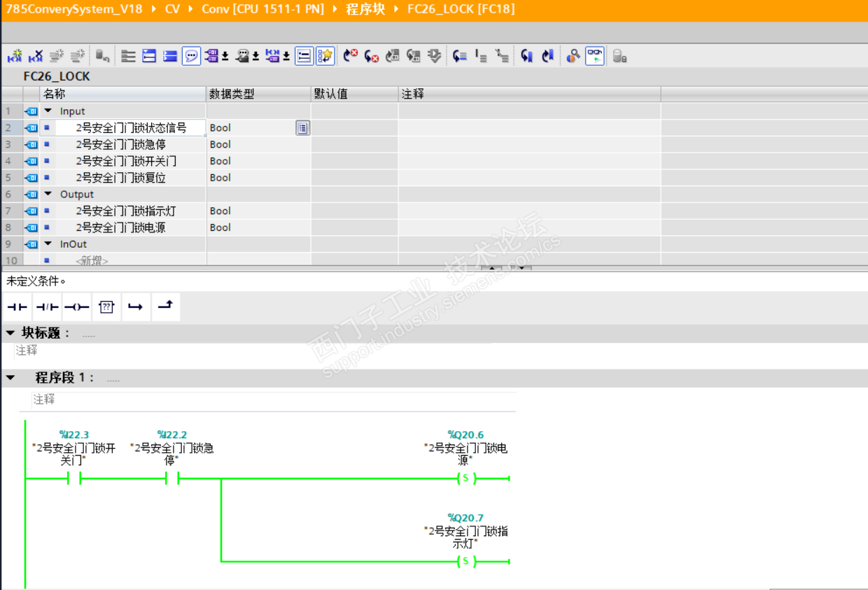This screenshot has width=868, height=590.
Task: Click the gray update block calls icon
Action: click(393, 56)
